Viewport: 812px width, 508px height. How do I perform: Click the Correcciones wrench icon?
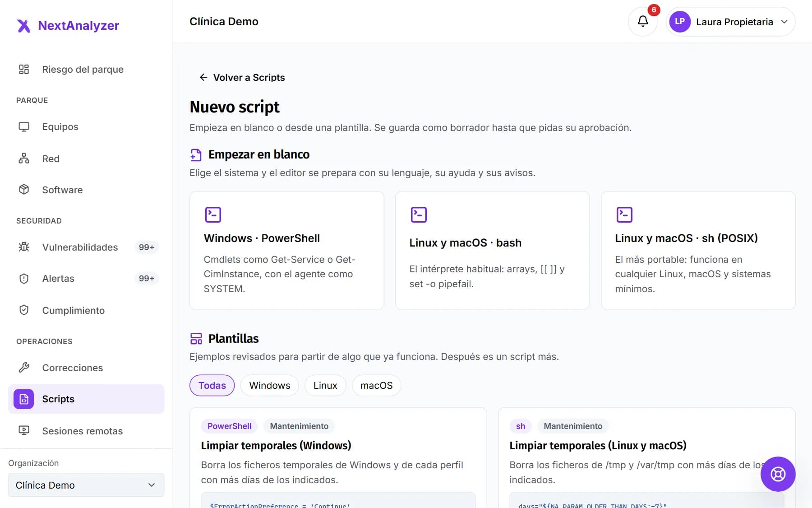pyautogui.click(x=24, y=368)
